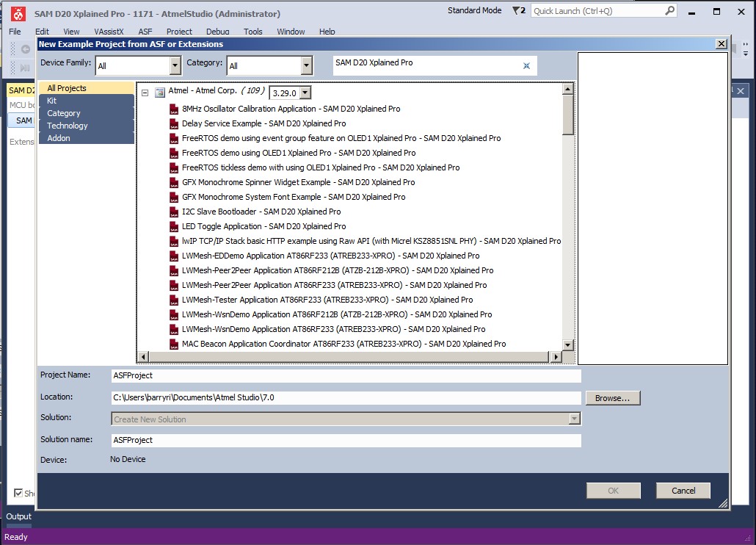Switch to the Addon filter
The image size is (756, 545).
point(87,138)
